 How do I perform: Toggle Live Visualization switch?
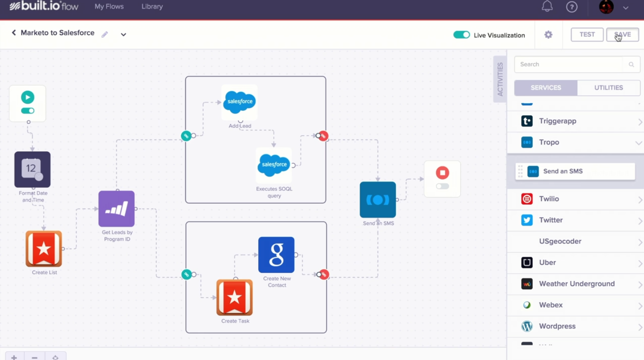pos(461,35)
